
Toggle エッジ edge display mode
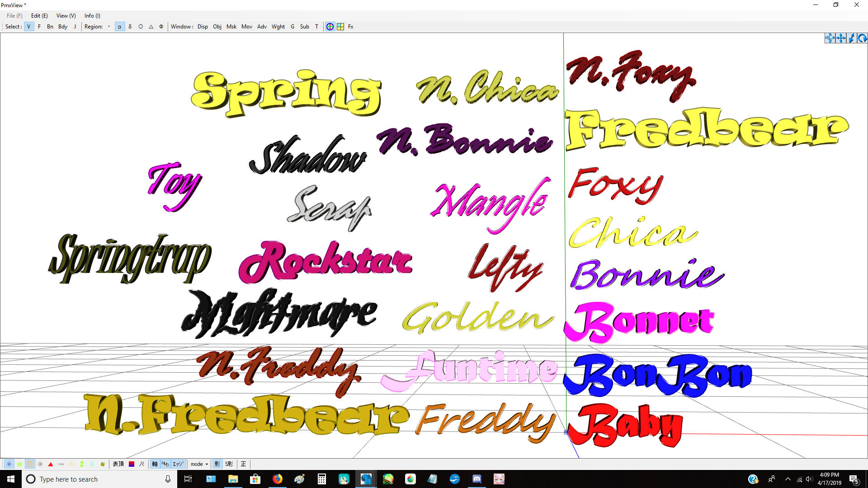177,464
